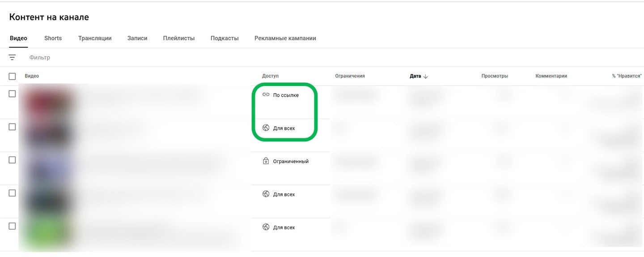The image size is (644, 257).
Task: Click the lock icon beside Ограниченный
Action: pos(266,161)
